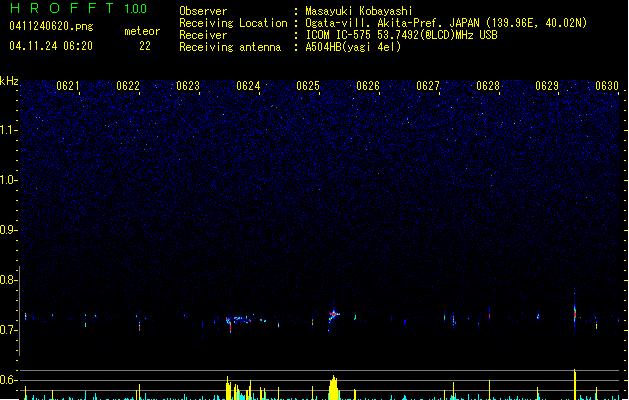Click observer name Masayuki Kobayashi
Image resolution: width=629 pixels, height=400 pixels.
point(359,11)
